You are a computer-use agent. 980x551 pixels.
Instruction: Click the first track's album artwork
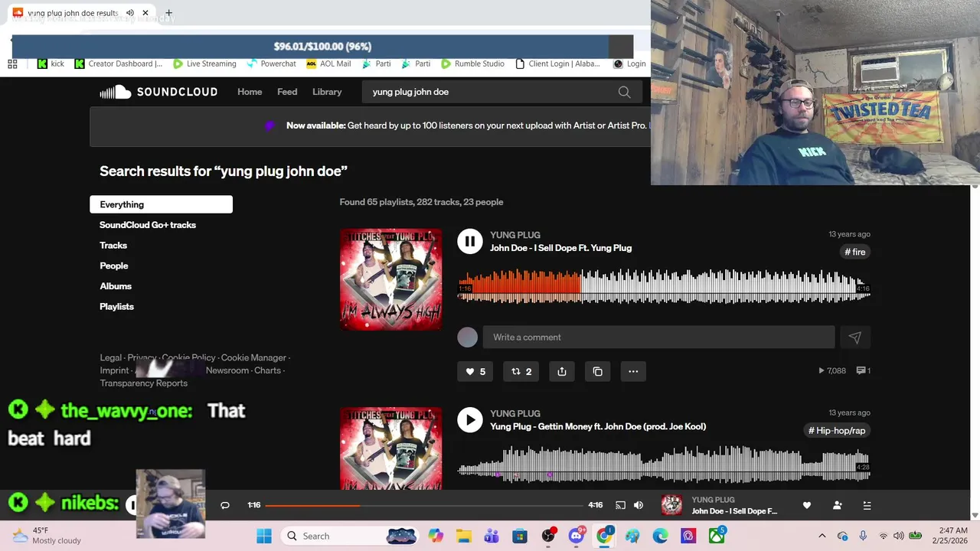(x=390, y=279)
